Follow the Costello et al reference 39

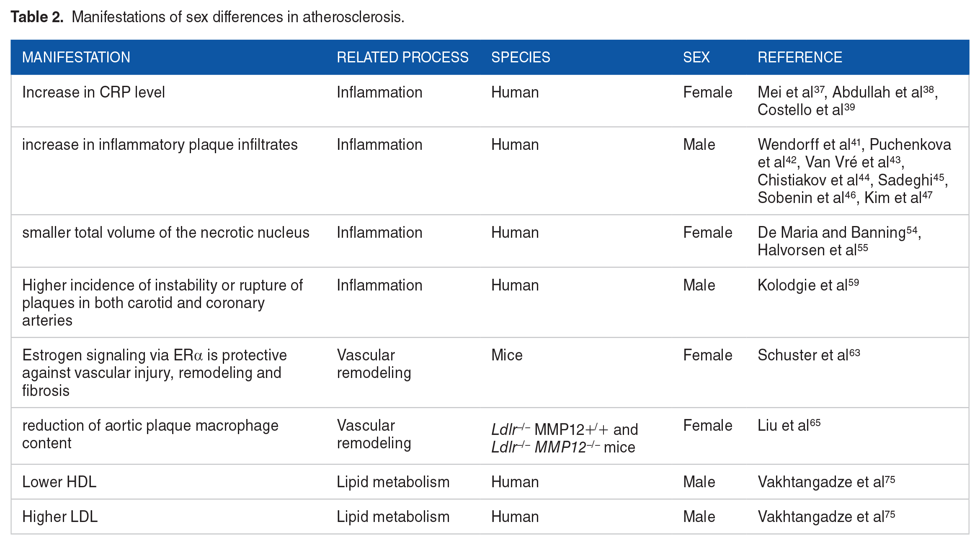(806, 110)
